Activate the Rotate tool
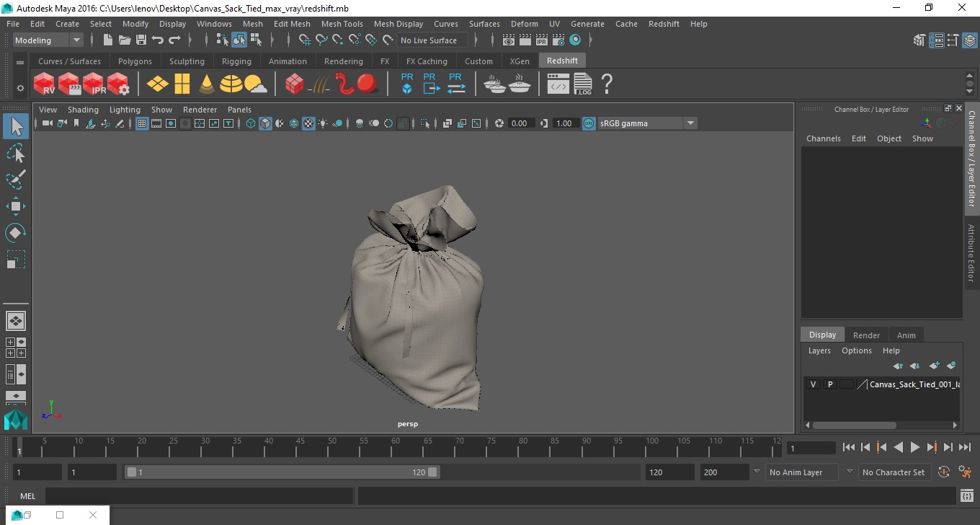The image size is (980, 525). [x=16, y=233]
